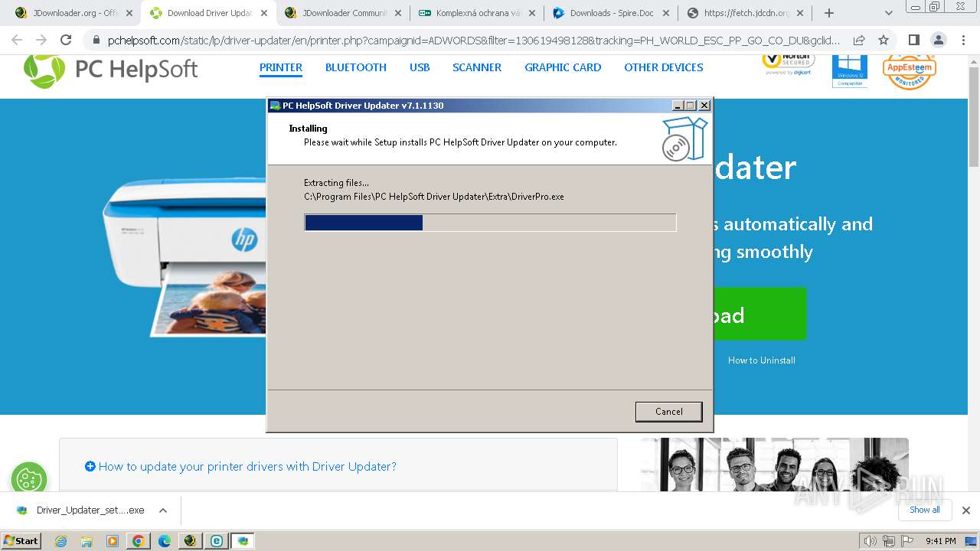
Task: Open the PRINTER menu on the webpage
Action: pos(281,67)
